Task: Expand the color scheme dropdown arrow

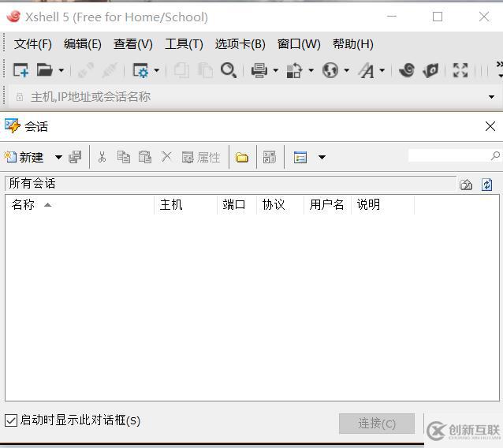Action: [x=311, y=70]
